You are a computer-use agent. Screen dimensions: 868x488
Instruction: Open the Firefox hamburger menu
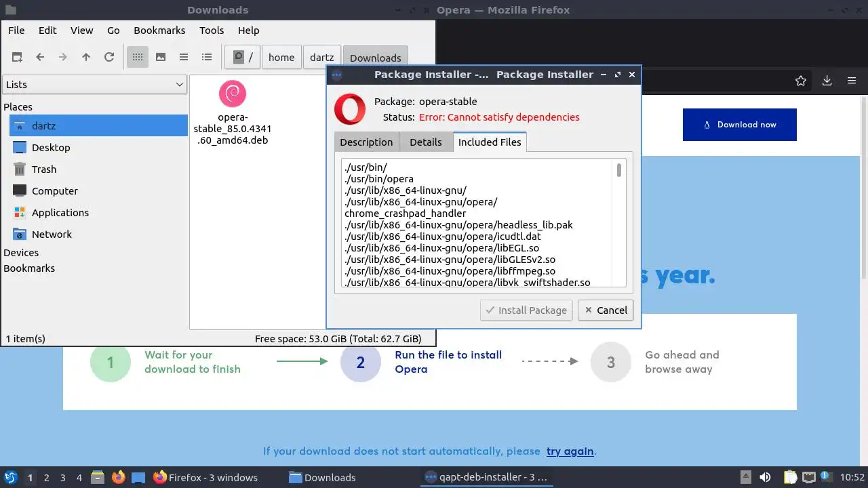[x=852, y=81]
